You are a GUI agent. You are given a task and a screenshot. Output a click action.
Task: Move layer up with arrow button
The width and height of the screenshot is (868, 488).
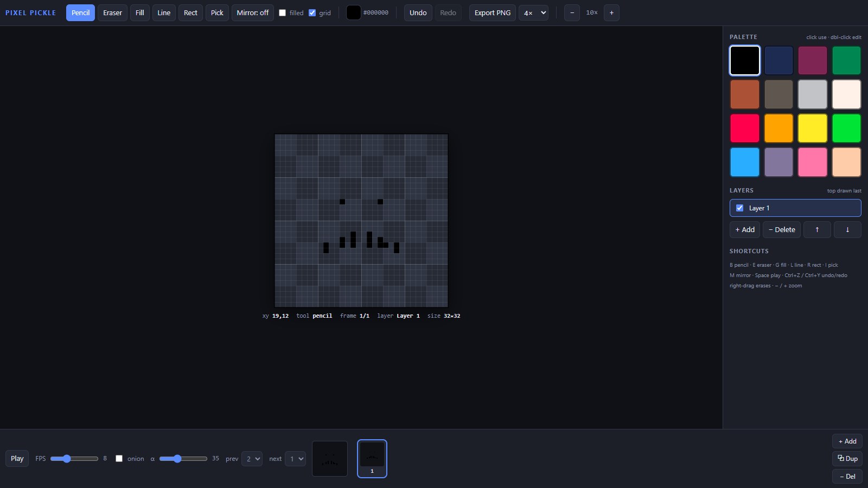[x=817, y=229]
